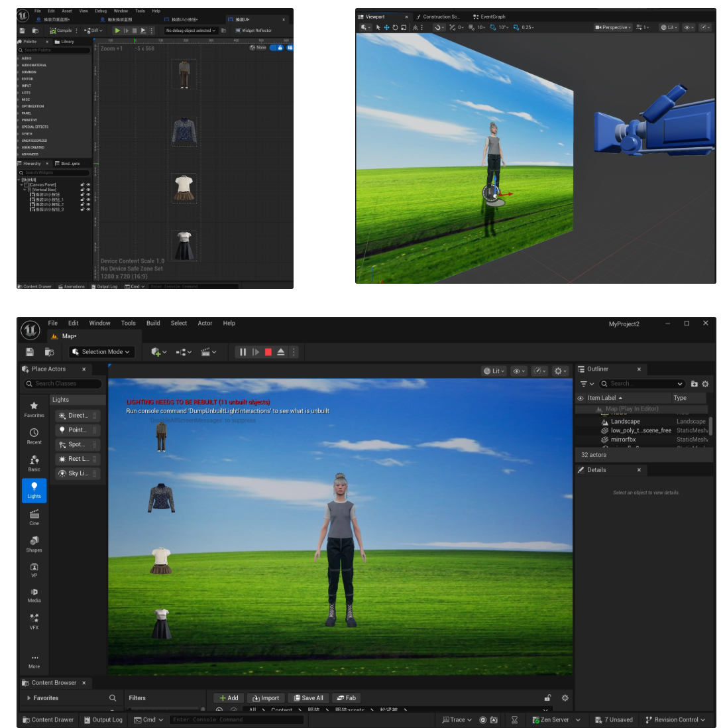Stop play-in-editor with red stop button
725x728 pixels.
click(x=268, y=352)
